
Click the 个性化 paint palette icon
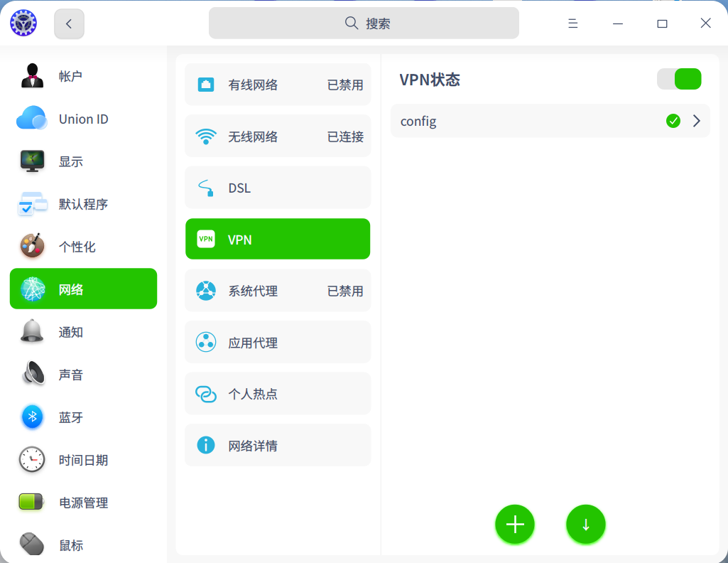[32, 246]
